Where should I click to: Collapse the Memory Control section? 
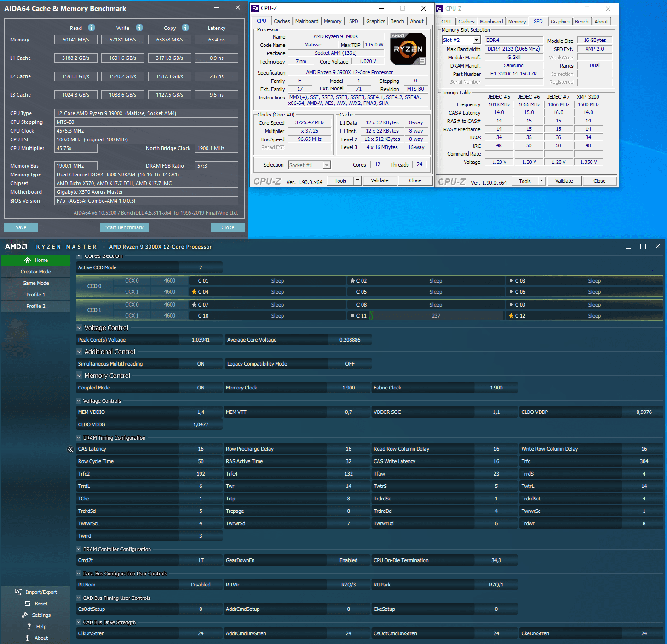(79, 376)
